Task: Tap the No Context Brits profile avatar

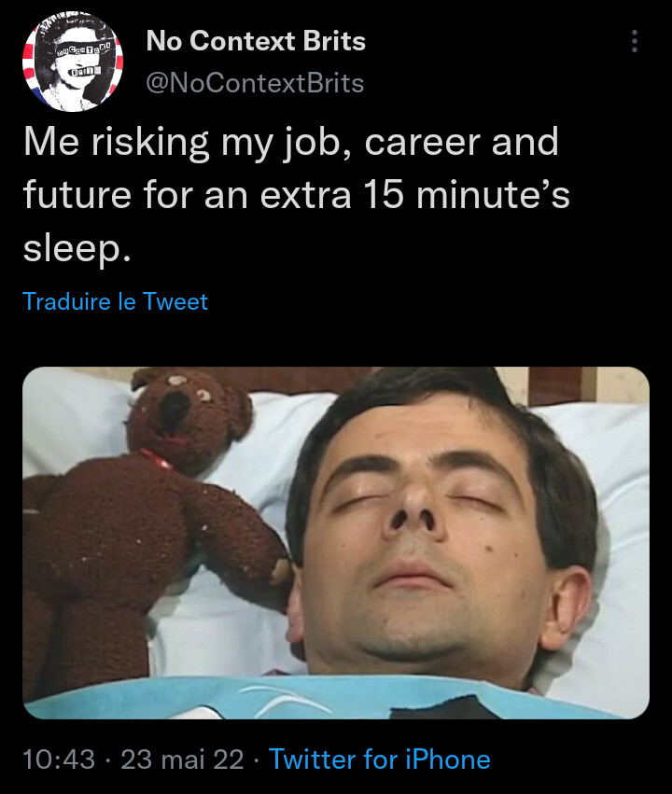Action: (73, 62)
